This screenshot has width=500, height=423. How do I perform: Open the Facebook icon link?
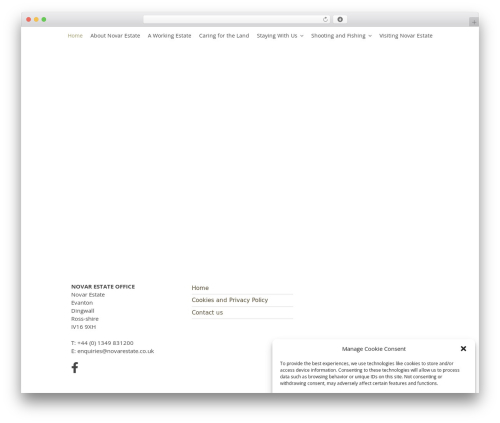pyautogui.click(x=75, y=367)
